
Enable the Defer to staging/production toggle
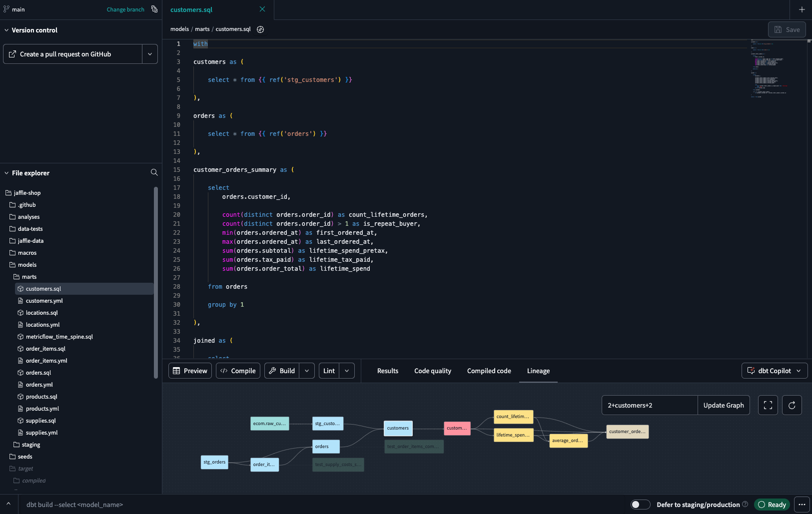point(641,505)
